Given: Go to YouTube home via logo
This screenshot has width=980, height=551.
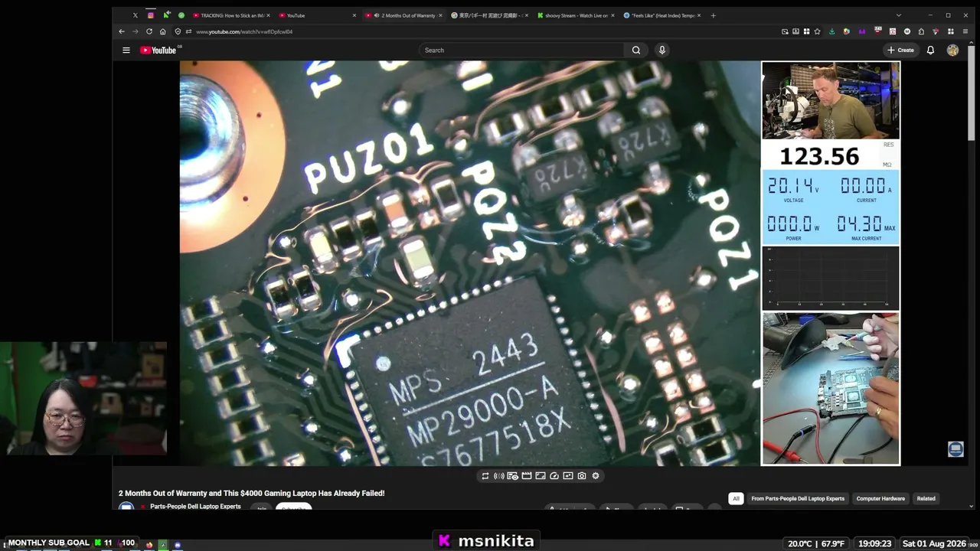Looking at the screenshot, I should (x=158, y=51).
